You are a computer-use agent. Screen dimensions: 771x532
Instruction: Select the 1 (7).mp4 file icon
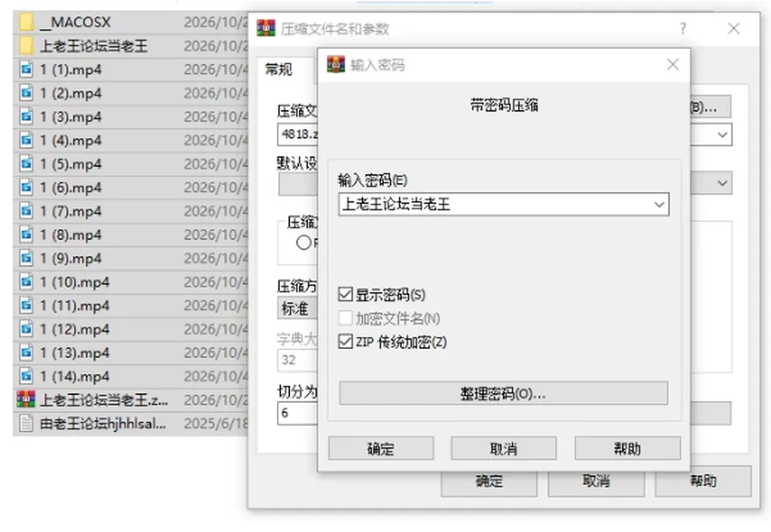click(x=26, y=211)
